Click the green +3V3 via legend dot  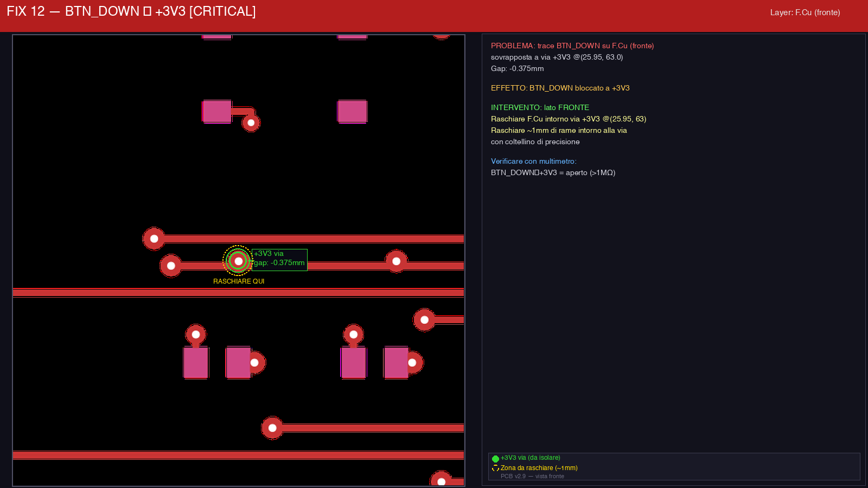[x=495, y=459]
